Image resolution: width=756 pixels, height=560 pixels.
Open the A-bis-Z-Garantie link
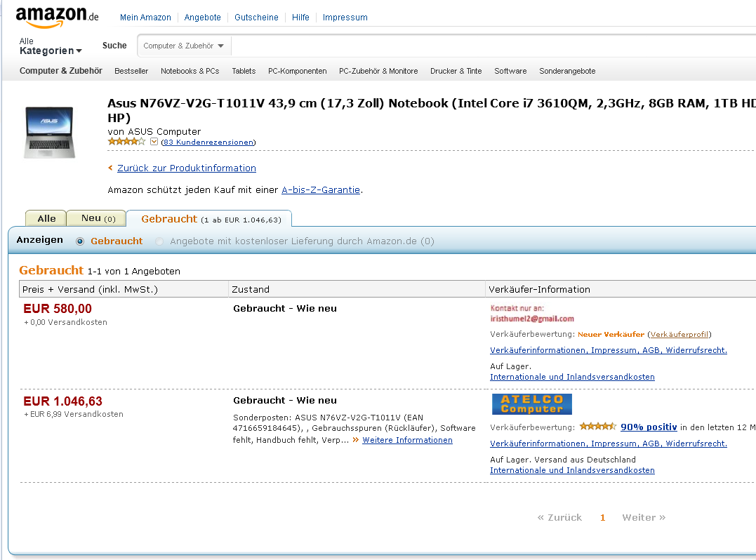pyautogui.click(x=321, y=189)
